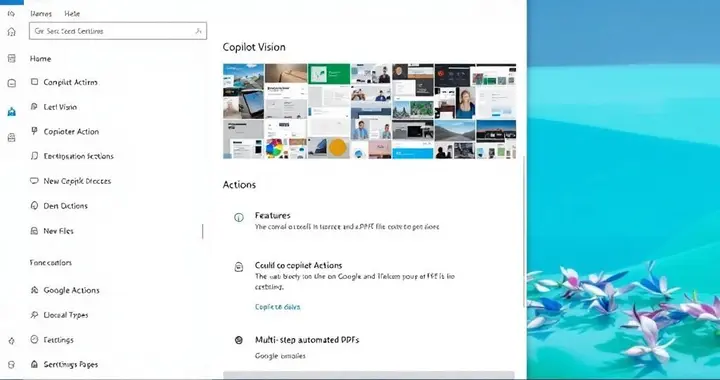Click the icon beside Multi-step automated PDFs
The height and width of the screenshot is (380, 720).
239,340
